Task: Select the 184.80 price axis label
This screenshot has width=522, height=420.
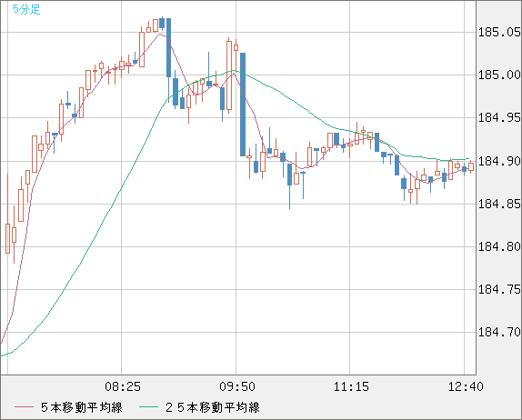Action: (x=499, y=246)
